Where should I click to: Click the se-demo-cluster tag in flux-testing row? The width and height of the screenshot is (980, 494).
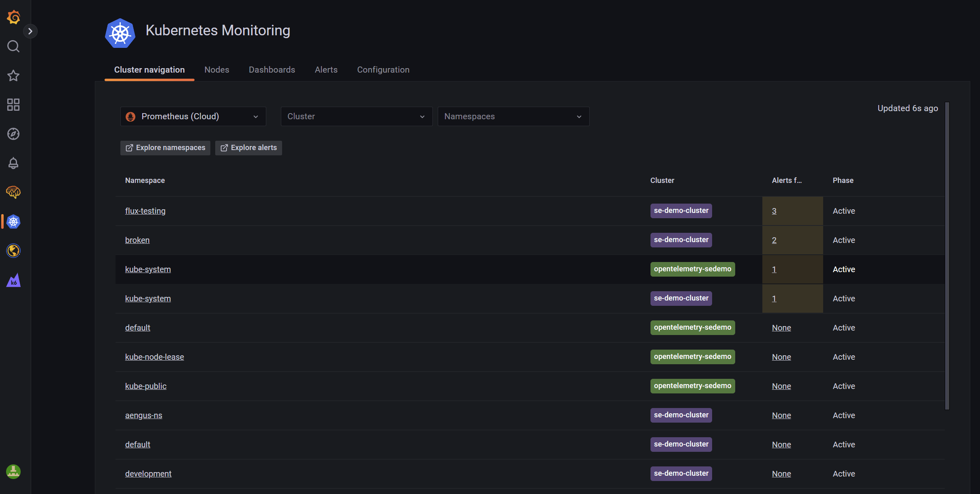click(x=681, y=210)
